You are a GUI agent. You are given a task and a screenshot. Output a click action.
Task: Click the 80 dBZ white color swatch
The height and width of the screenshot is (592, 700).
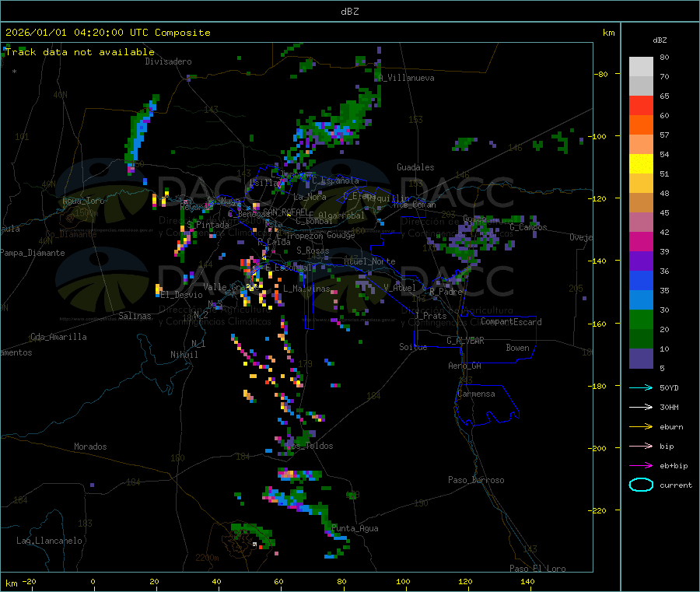[x=641, y=67]
